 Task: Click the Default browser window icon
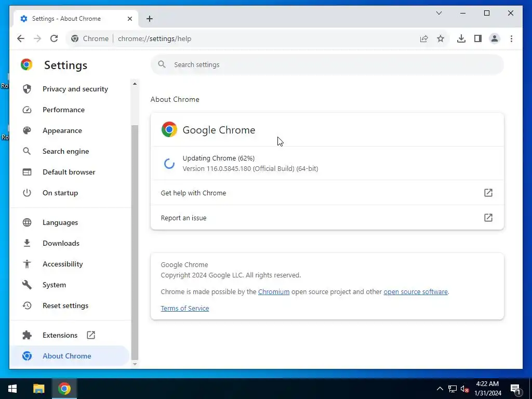point(27,172)
